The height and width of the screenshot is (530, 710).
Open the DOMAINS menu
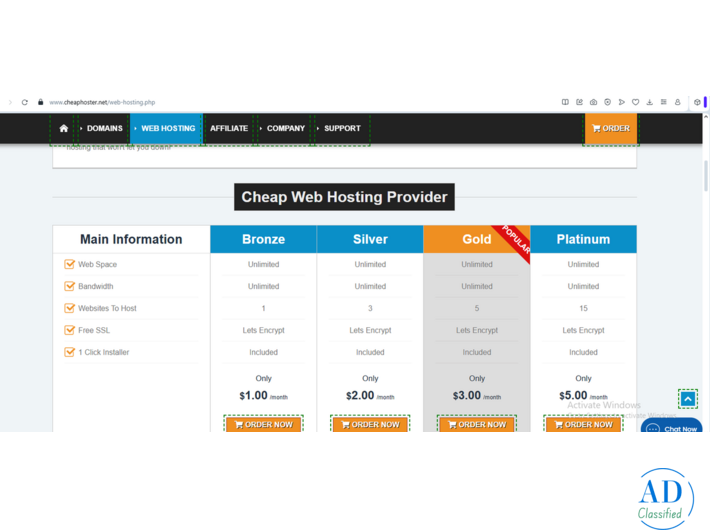(104, 129)
